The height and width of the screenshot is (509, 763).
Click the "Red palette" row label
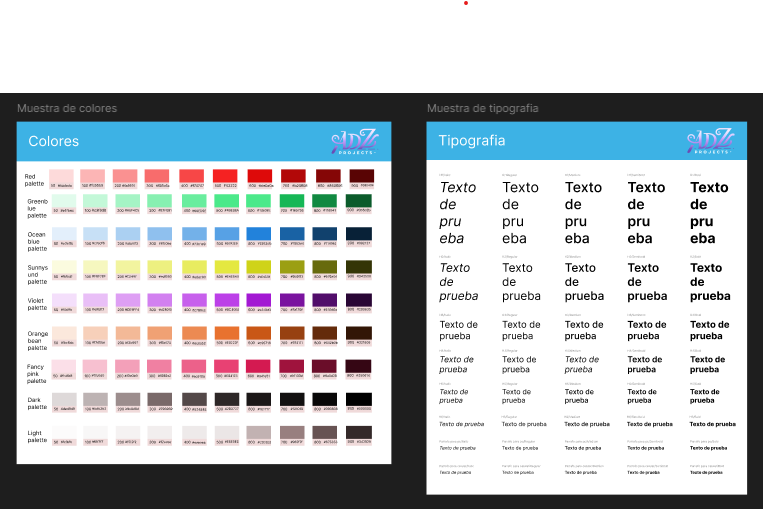(x=35, y=180)
